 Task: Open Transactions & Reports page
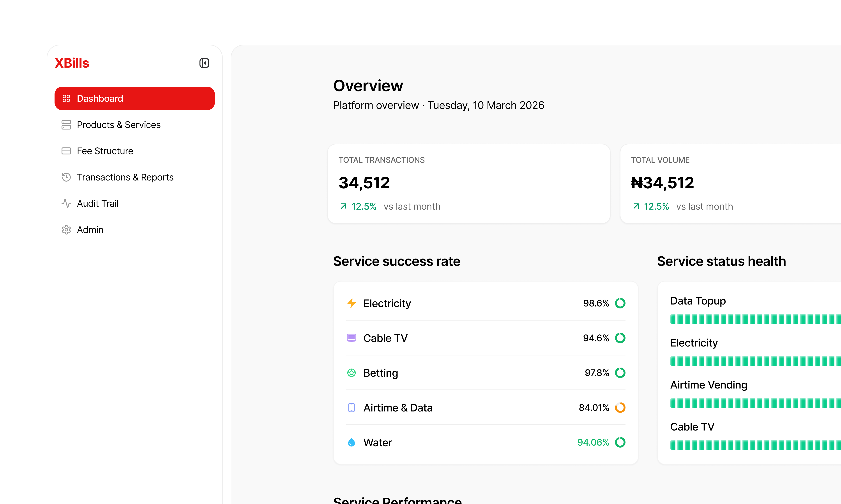[125, 177]
